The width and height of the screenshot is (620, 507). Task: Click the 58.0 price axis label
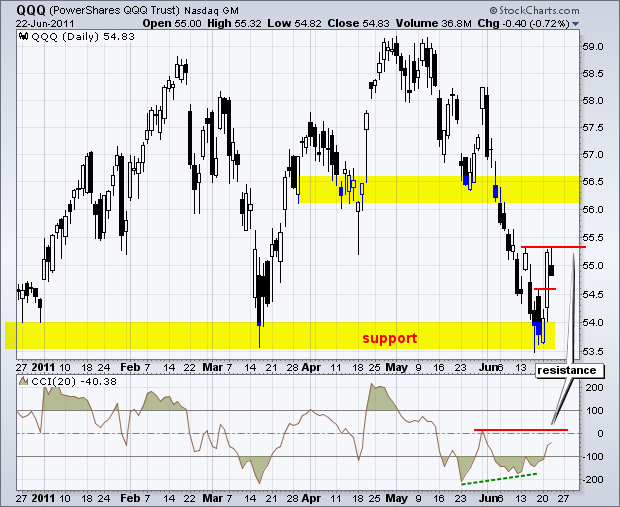593,100
